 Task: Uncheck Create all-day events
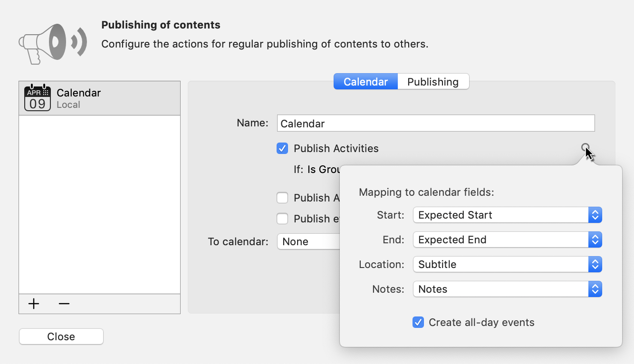[x=418, y=322]
